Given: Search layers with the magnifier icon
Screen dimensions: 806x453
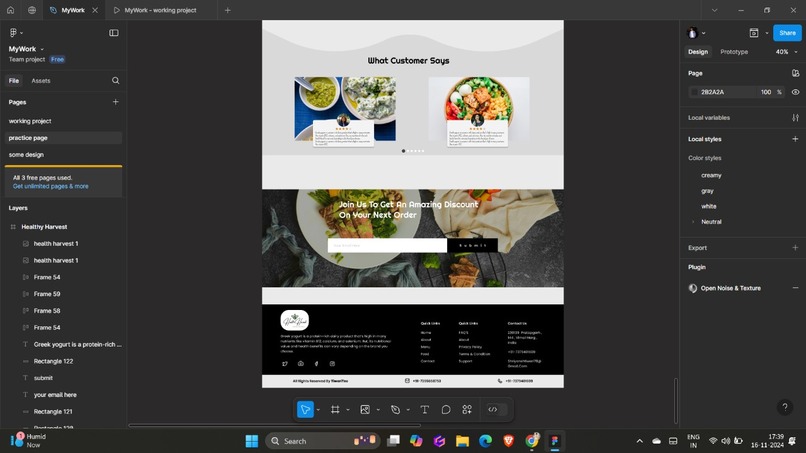Looking at the screenshot, I should click(116, 80).
